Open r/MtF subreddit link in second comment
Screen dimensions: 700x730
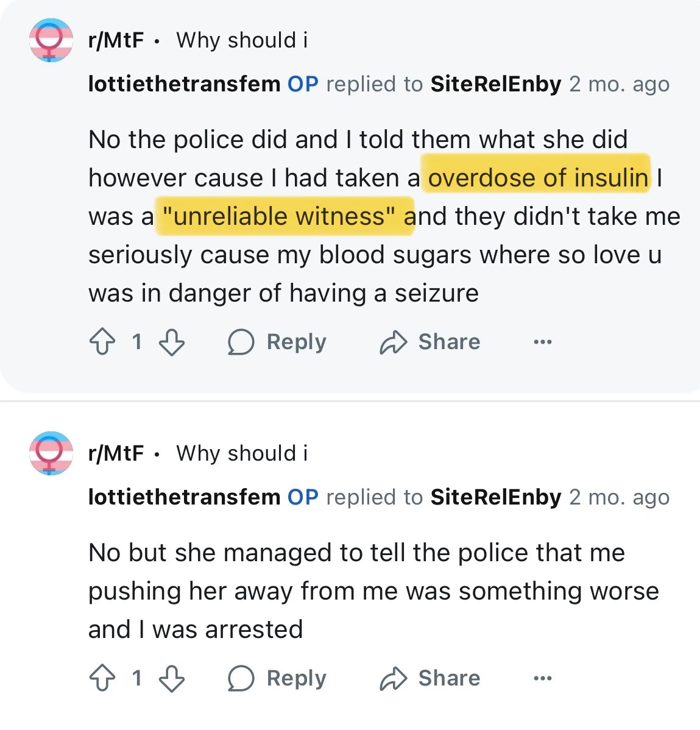116,453
